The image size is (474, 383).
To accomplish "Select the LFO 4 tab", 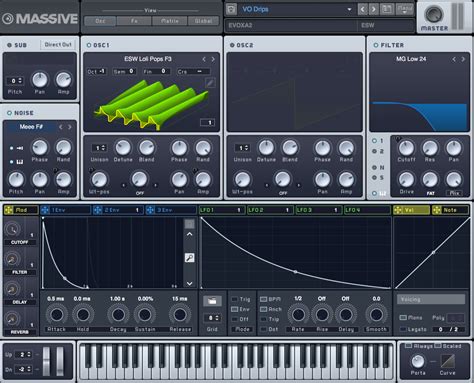I will pos(367,210).
